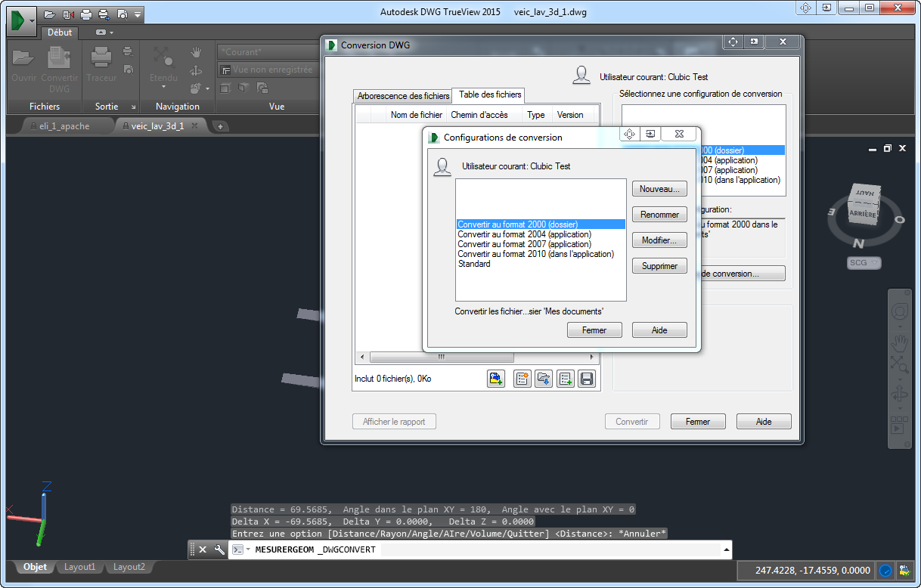
Task: Click the command line customize wrench icon
Action: coord(219,549)
